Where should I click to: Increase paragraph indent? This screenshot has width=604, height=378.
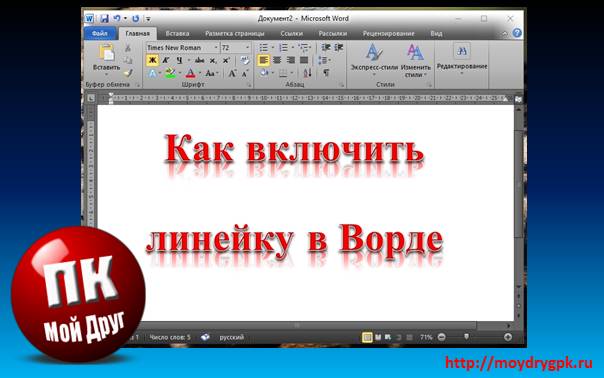pyautogui.click(x=339, y=47)
